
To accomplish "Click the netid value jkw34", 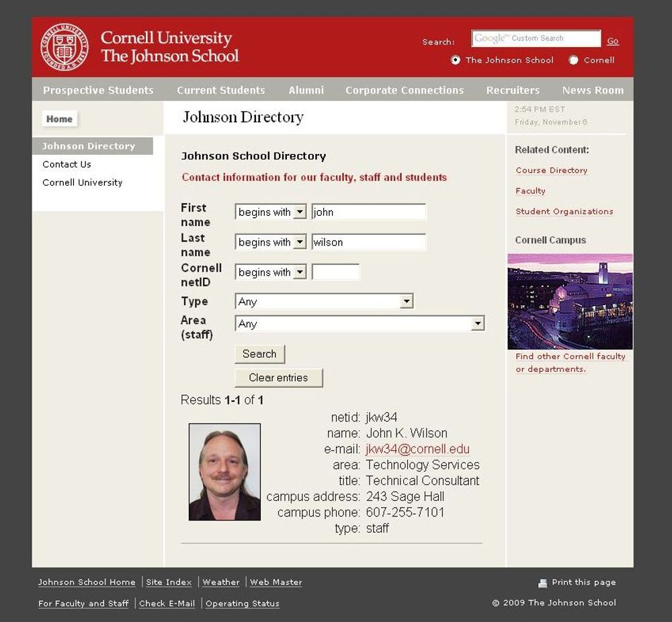I will (382, 418).
